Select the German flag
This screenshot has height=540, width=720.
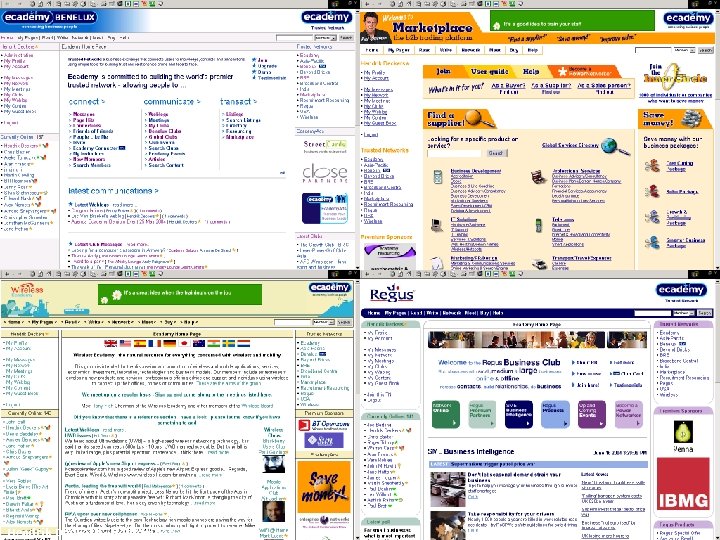[x=169, y=343]
